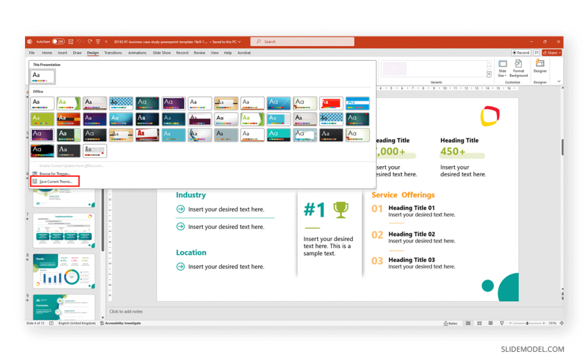Select the solid red Office theme thumbnail
Image resolution: width=588 pixels, height=364 pixels.
(x=331, y=103)
